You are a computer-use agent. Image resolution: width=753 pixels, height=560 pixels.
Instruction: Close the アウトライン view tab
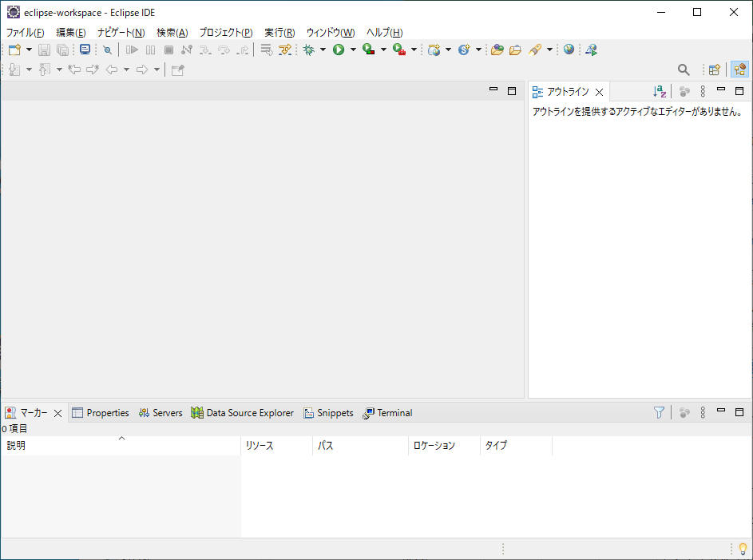click(x=599, y=92)
